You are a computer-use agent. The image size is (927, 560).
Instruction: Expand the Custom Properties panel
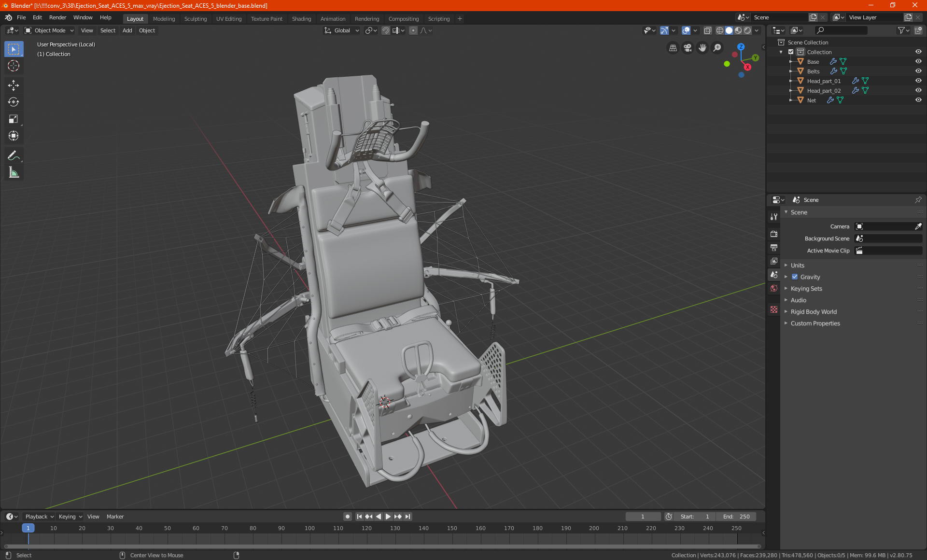[815, 323]
